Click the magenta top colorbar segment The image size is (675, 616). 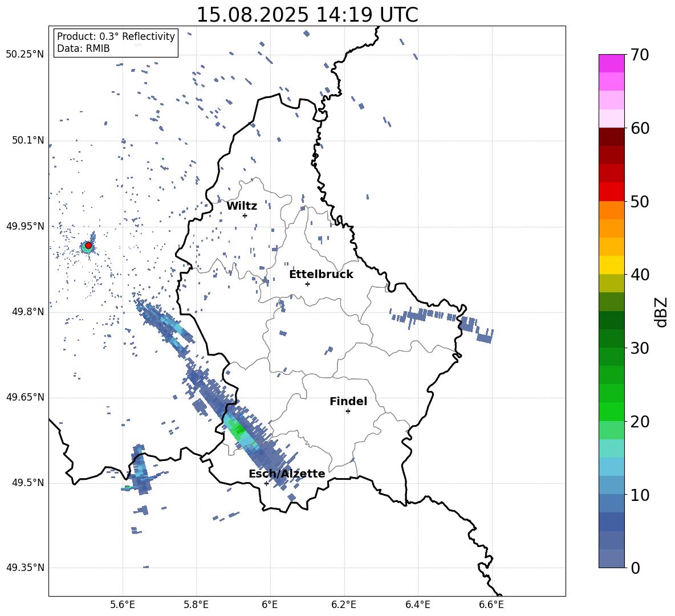tap(611, 63)
